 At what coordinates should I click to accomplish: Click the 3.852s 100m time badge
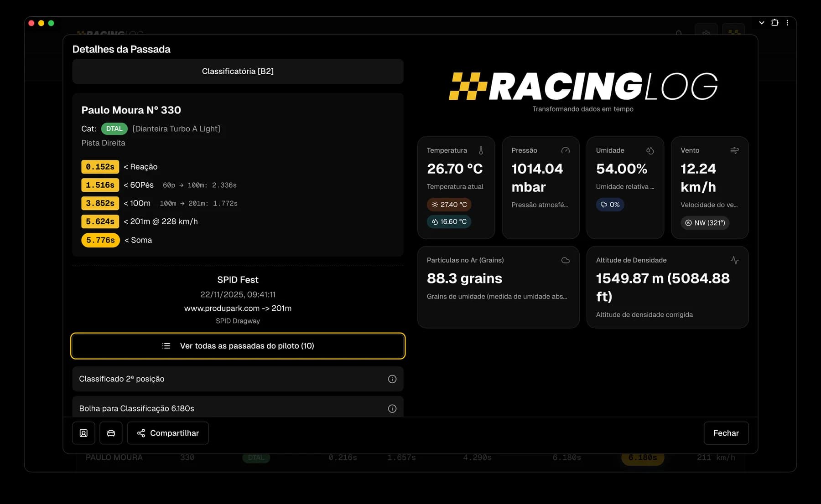tap(100, 203)
